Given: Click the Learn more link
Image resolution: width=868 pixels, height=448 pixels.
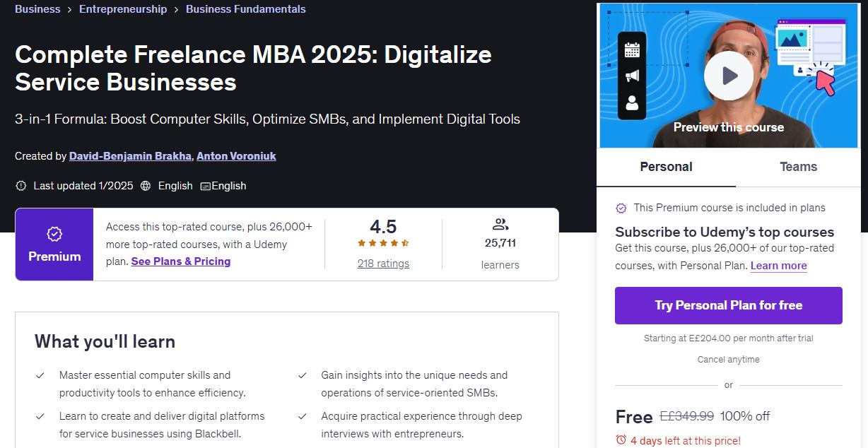Looking at the screenshot, I should tap(779, 266).
